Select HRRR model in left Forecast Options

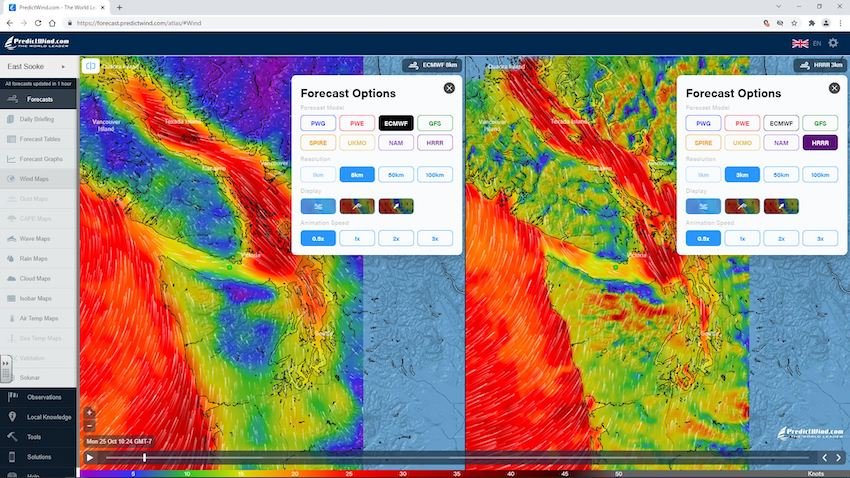coord(435,143)
